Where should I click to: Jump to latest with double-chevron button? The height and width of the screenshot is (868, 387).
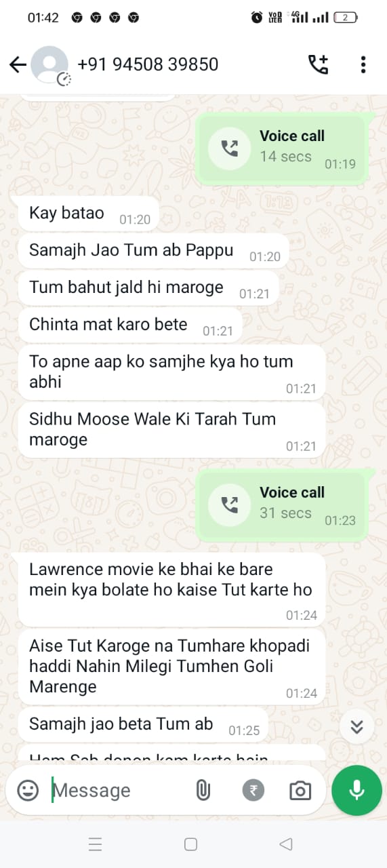click(357, 727)
